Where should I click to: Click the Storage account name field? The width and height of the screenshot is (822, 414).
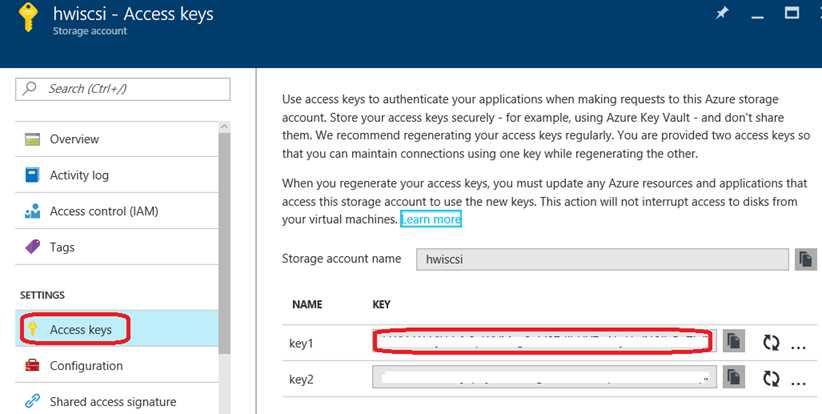pos(602,259)
